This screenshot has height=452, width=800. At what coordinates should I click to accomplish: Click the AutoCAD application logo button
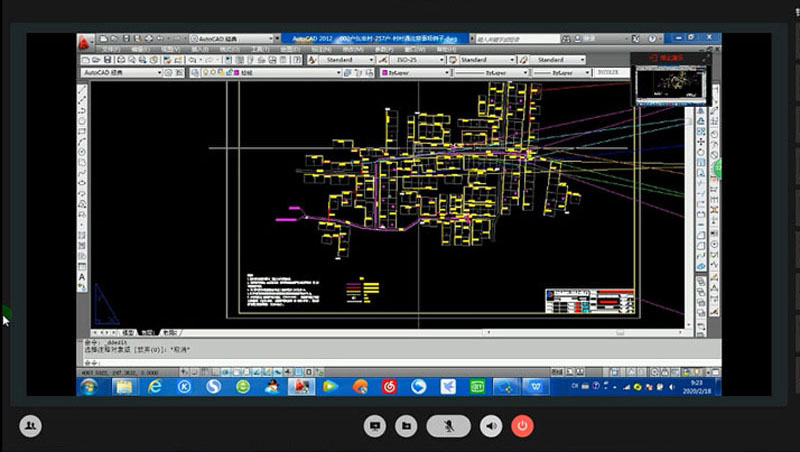[x=85, y=40]
